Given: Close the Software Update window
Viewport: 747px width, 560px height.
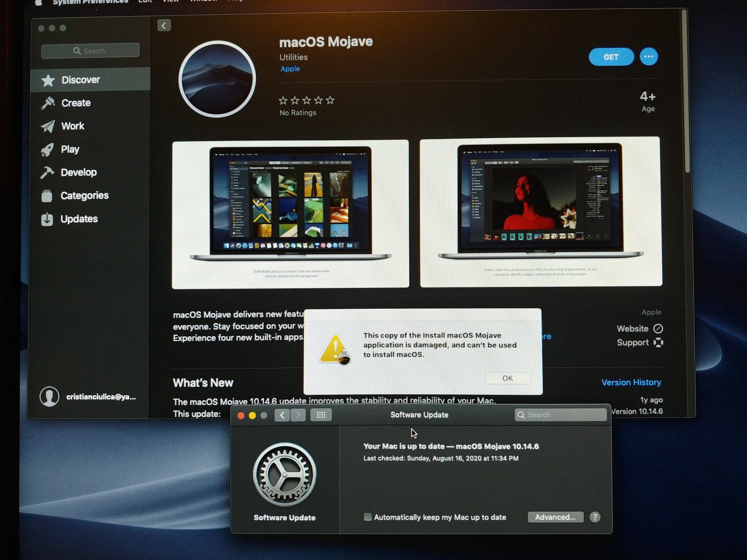Looking at the screenshot, I should (x=241, y=416).
